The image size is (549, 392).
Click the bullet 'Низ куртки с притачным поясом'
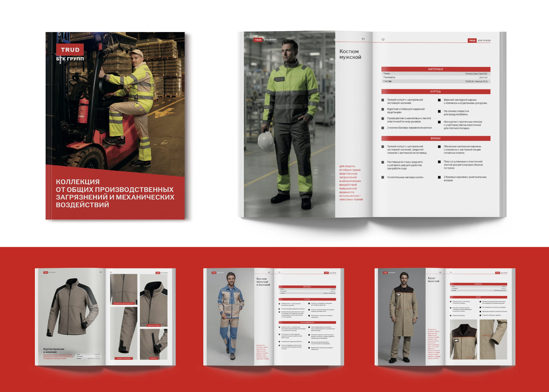pyautogui.click(x=463, y=125)
